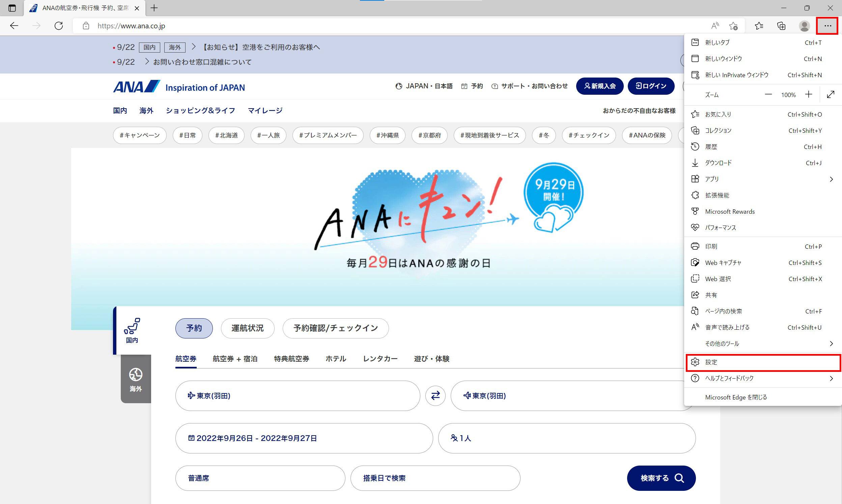Screen dimensions: 842x504
Task: Click the Read aloud icon in address bar
Action: (715, 26)
